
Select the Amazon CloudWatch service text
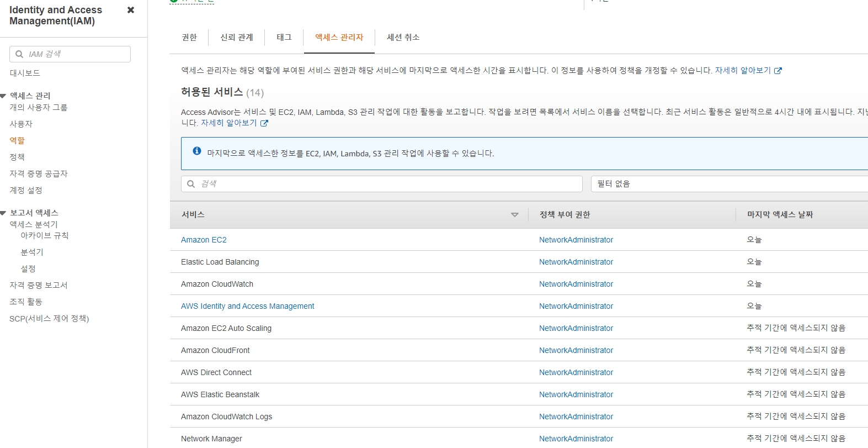[217, 284]
